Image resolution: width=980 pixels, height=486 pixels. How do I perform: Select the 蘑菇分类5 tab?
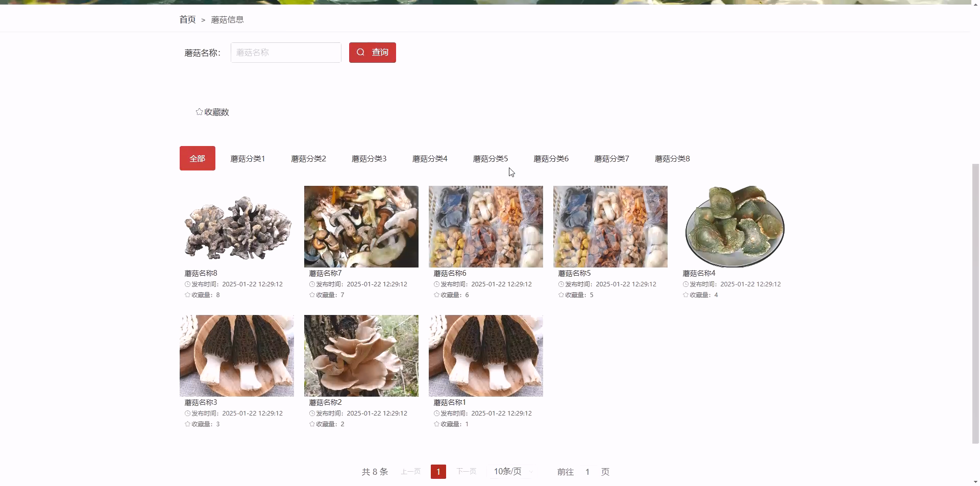click(x=490, y=158)
